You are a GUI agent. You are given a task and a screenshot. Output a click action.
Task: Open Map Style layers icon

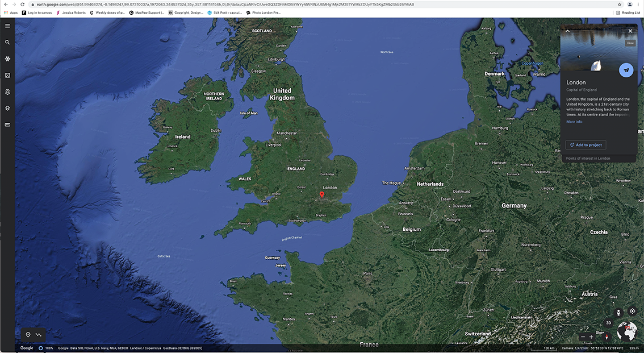tap(7, 108)
